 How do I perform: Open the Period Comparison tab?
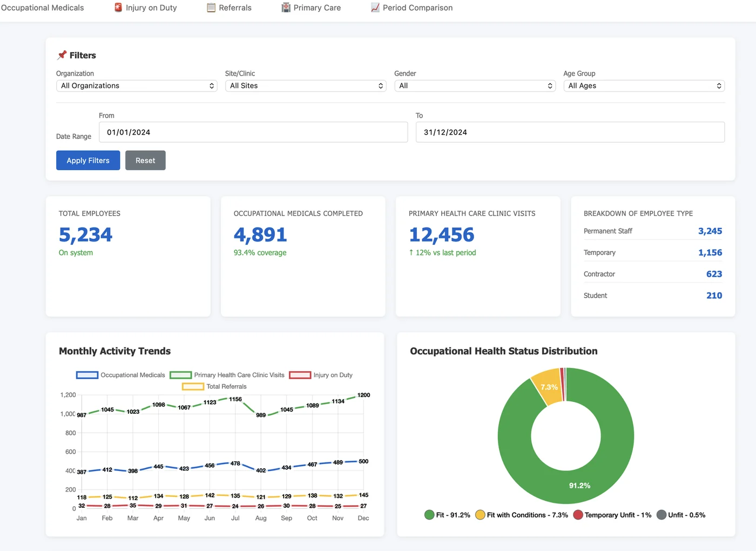point(412,8)
